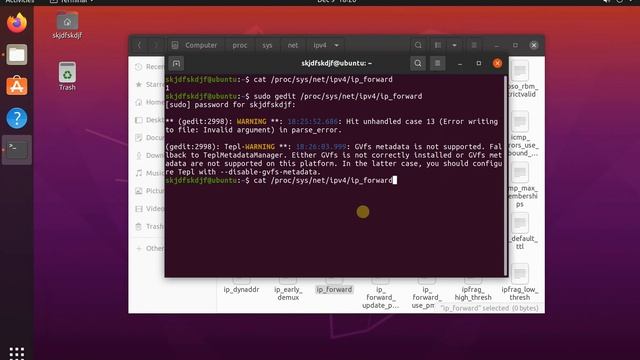Select Documents in Files sidebar
Screen dimensions: 640x360
[x=150, y=138]
